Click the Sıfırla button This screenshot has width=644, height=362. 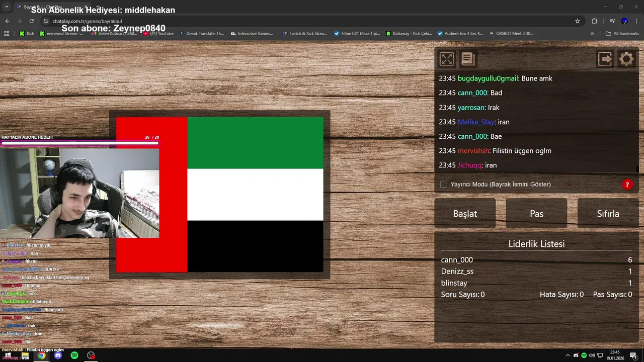pyautogui.click(x=608, y=213)
